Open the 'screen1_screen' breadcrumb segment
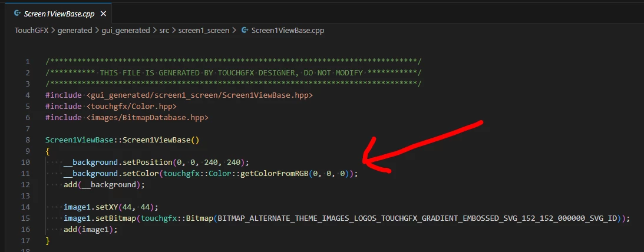The height and width of the screenshot is (252, 644). (x=204, y=31)
